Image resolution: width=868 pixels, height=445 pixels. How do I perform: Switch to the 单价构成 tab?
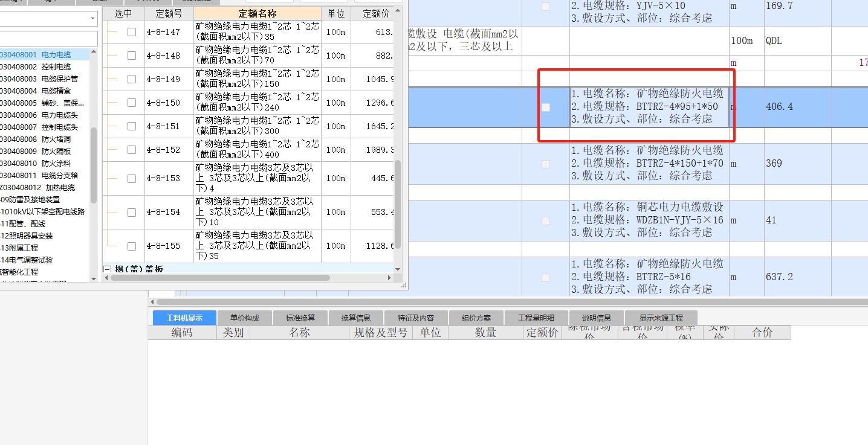[245, 318]
